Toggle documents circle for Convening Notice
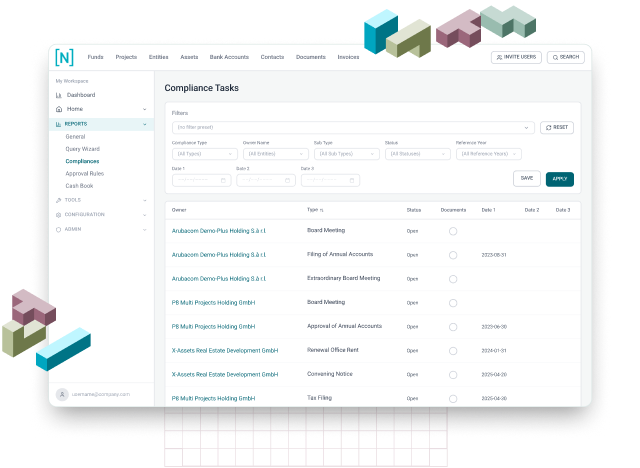Screen dimensions: 640x468 click(453, 375)
